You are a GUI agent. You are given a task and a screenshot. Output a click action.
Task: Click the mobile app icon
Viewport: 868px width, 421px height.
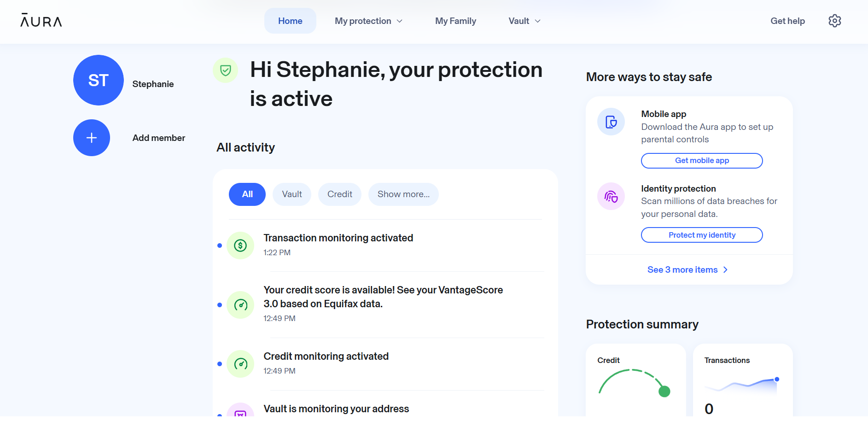tap(611, 122)
